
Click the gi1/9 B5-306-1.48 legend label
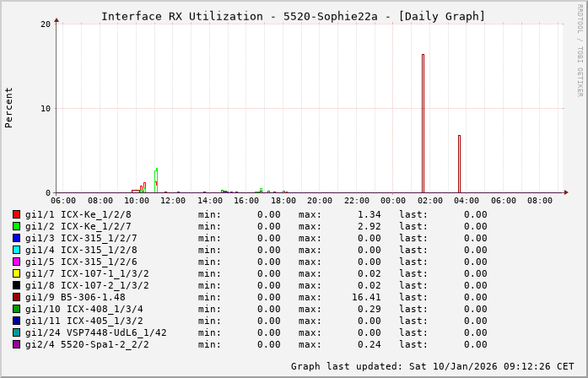tap(75, 297)
